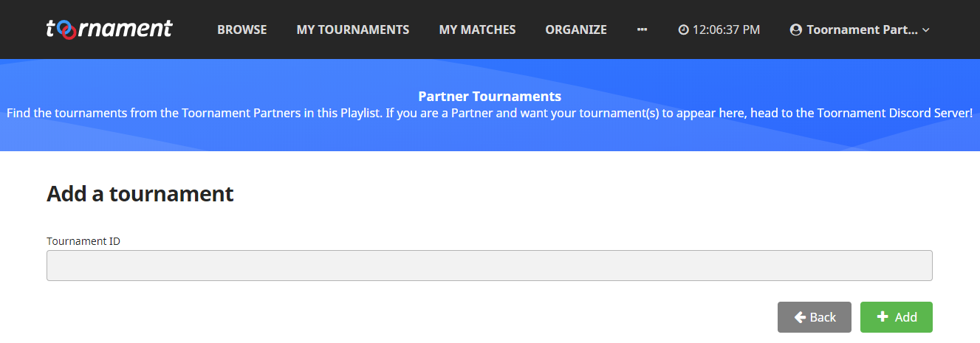
Task: Click the green Add button
Action: tap(897, 317)
